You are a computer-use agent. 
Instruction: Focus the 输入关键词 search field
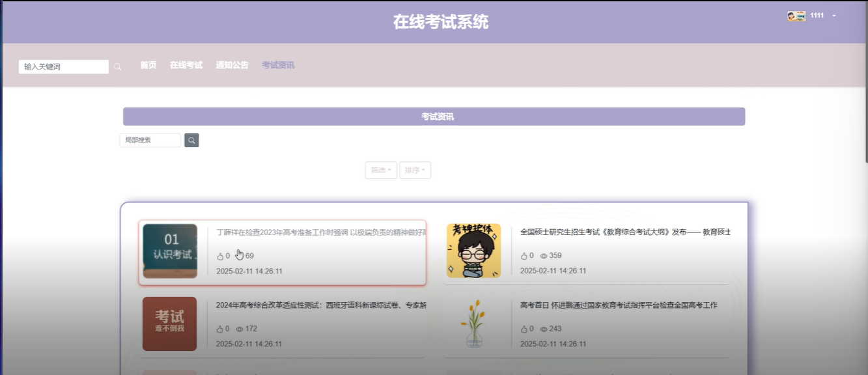click(64, 66)
